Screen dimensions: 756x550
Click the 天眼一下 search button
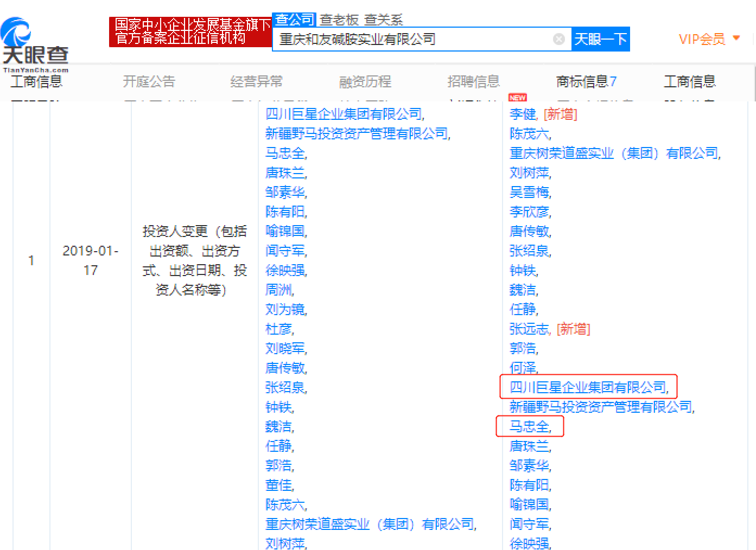click(x=601, y=39)
